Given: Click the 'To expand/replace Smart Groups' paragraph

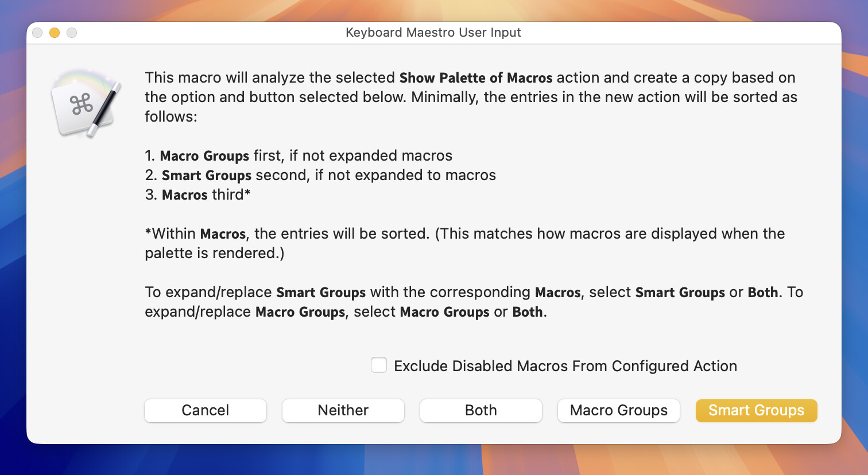Looking at the screenshot, I should (474, 302).
